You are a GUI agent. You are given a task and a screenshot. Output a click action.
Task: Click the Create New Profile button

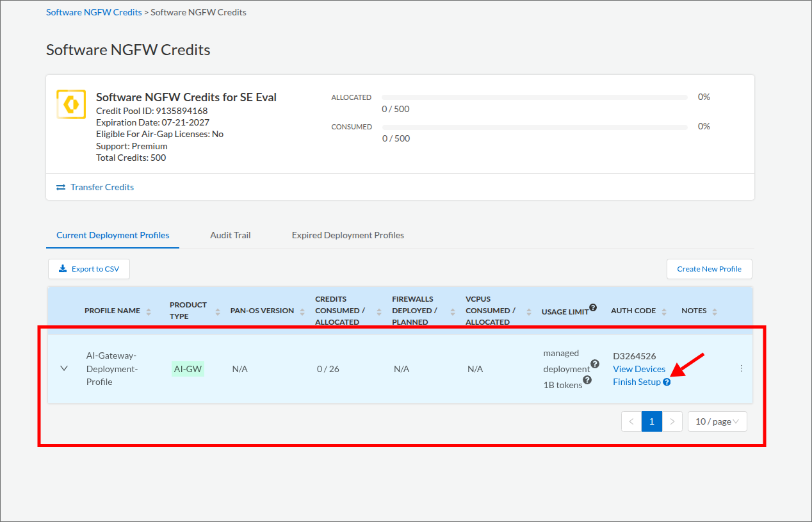(x=709, y=269)
